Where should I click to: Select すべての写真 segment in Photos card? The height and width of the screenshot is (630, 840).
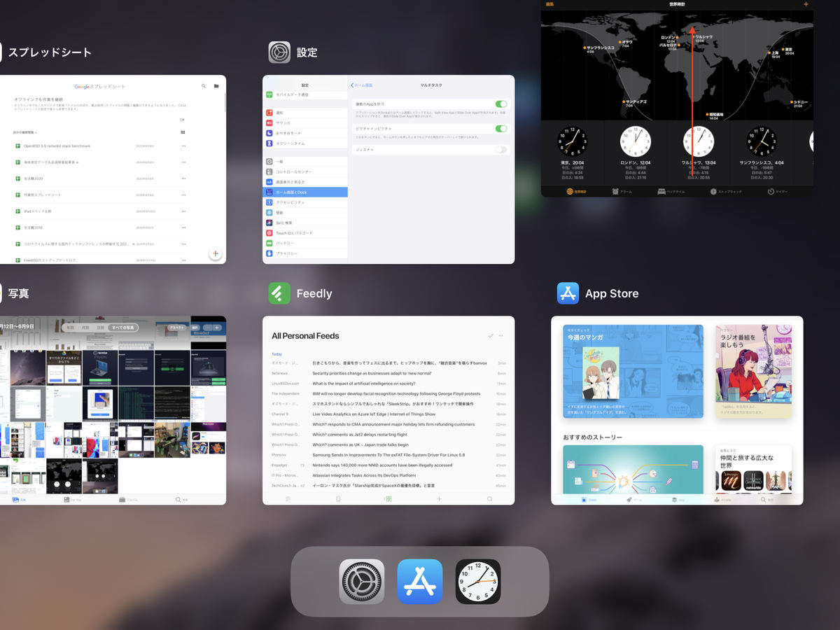click(x=123, y=328)
